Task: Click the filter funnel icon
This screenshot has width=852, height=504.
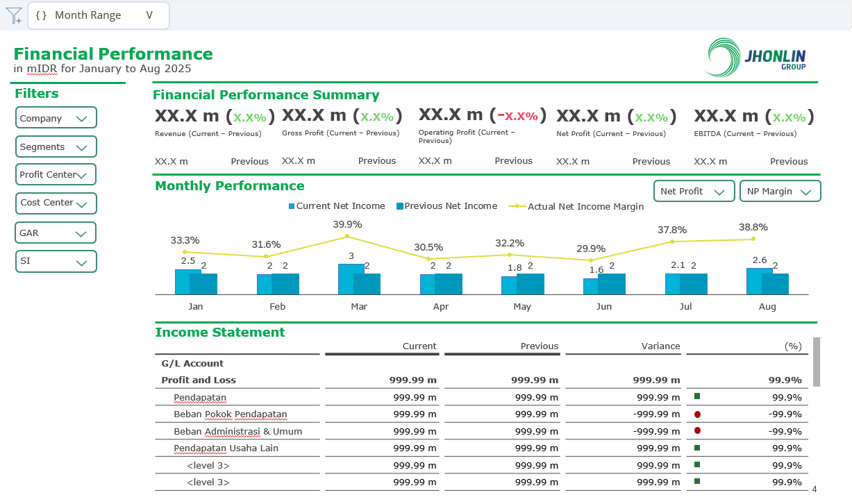Action: (x=13, y=15)
